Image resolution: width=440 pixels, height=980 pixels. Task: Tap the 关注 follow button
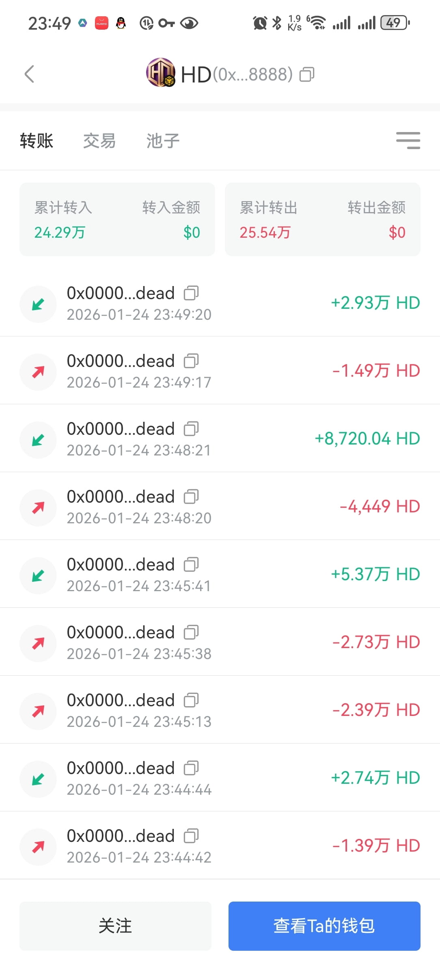(x=115, y=926)
